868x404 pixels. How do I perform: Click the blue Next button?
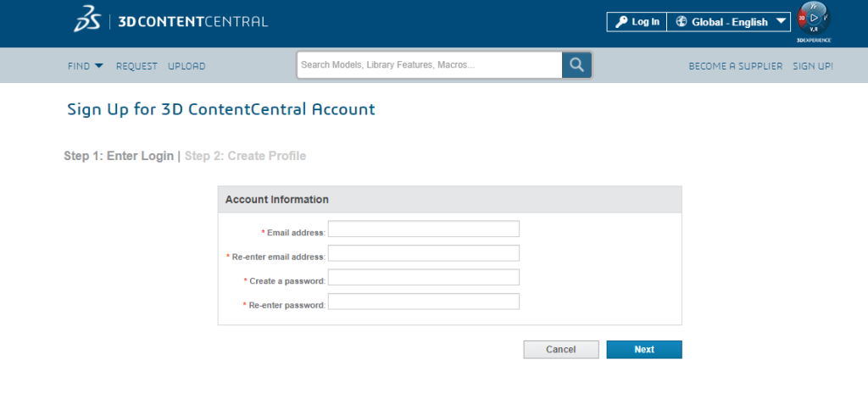coord(643,350)
